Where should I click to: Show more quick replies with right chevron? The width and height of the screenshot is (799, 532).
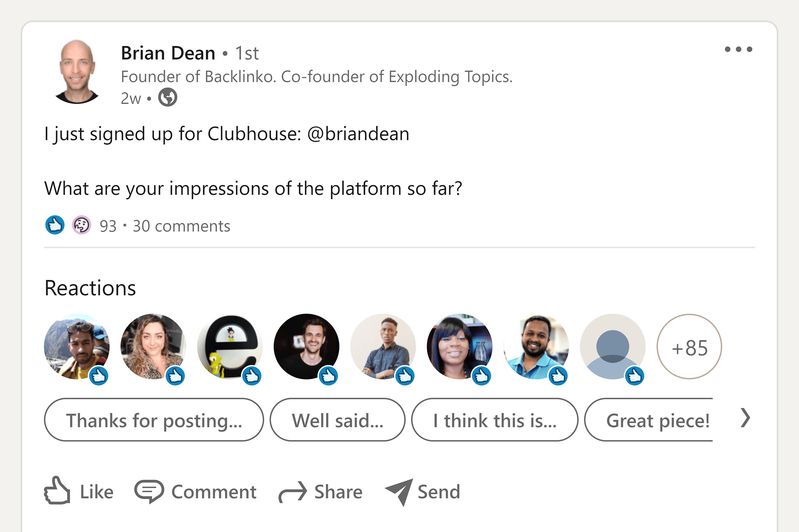(745, 418)
